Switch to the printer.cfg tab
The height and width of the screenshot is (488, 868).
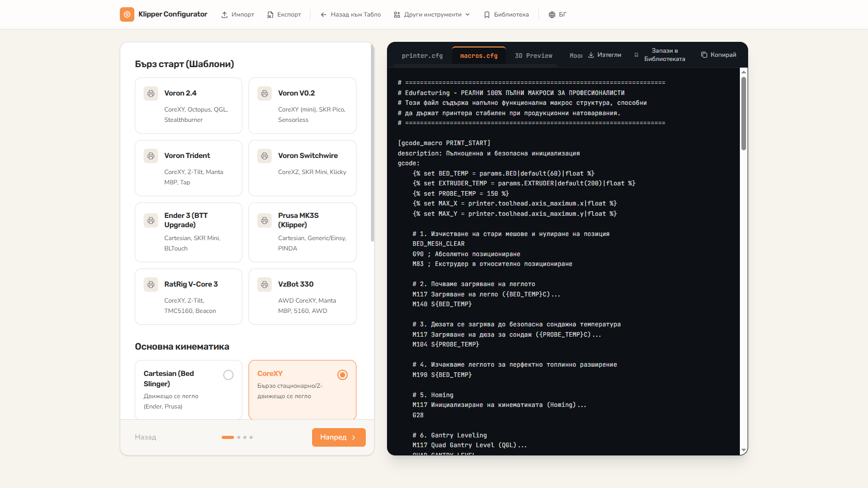(422, 56)
